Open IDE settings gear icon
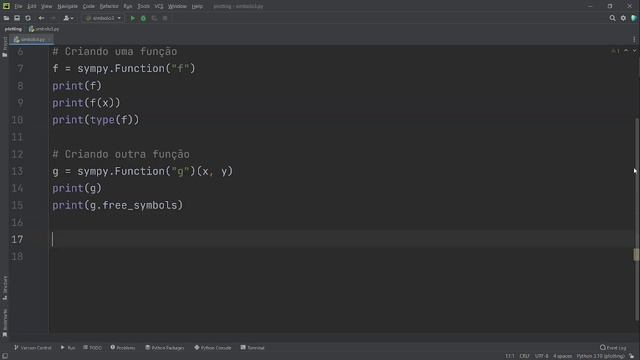 [623, 18]
